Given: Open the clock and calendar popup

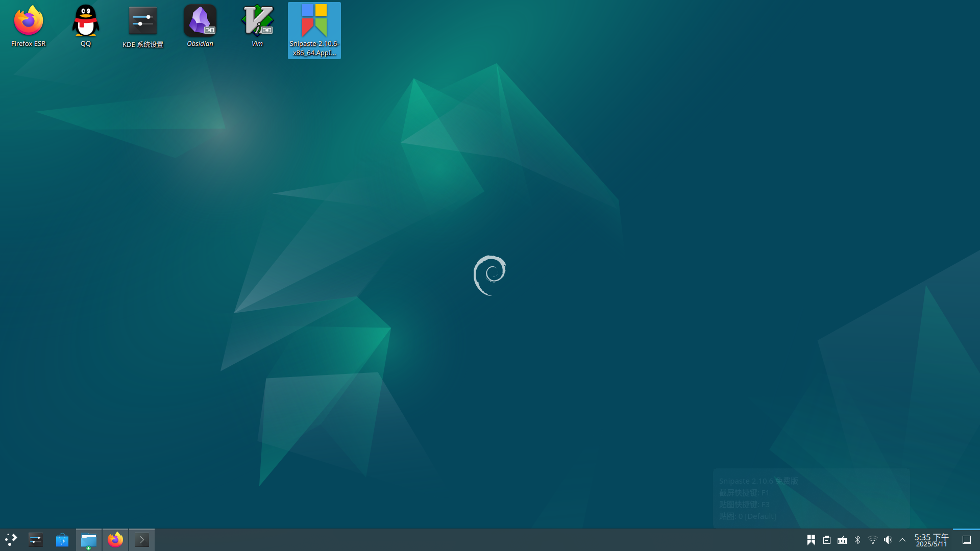Looking at the screenshot, I should click(930, 539).
